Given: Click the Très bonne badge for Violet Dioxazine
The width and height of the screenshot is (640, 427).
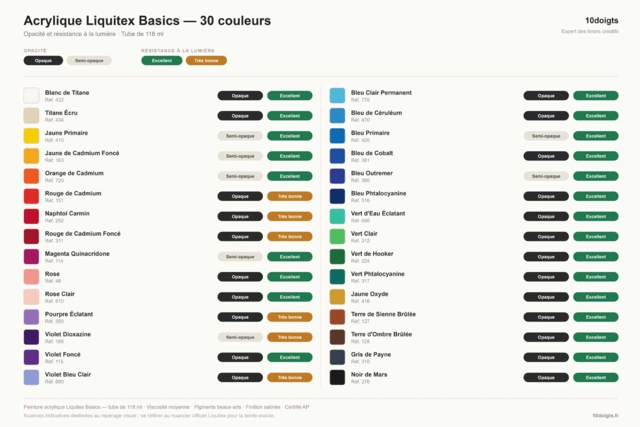Looking at the screenshot, I should click(x=290, y=337).
